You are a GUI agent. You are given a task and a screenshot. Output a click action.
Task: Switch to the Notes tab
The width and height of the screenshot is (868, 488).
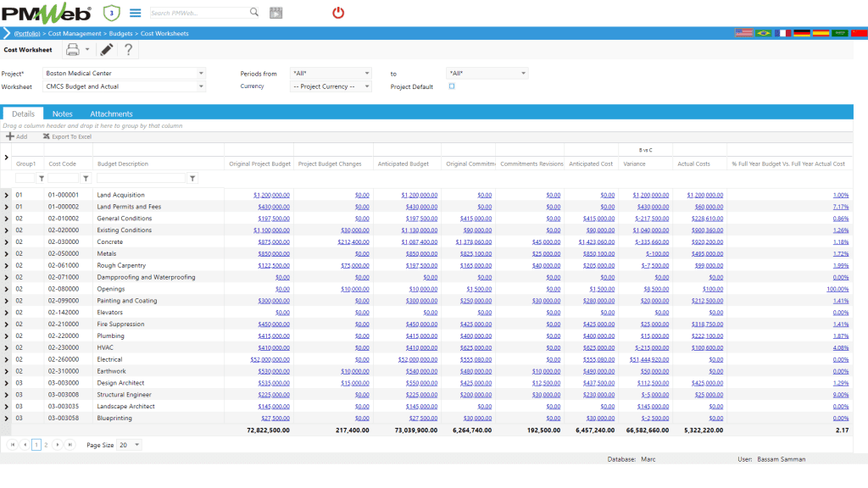(63, 114)
